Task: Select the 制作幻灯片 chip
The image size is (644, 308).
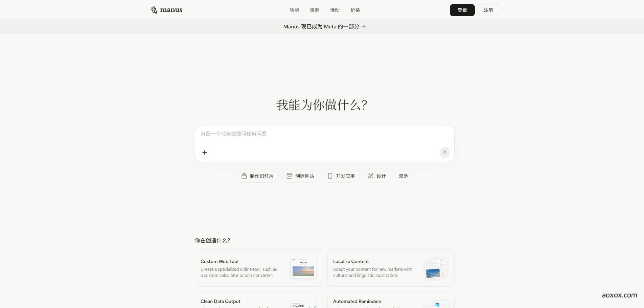Action: 257,176
